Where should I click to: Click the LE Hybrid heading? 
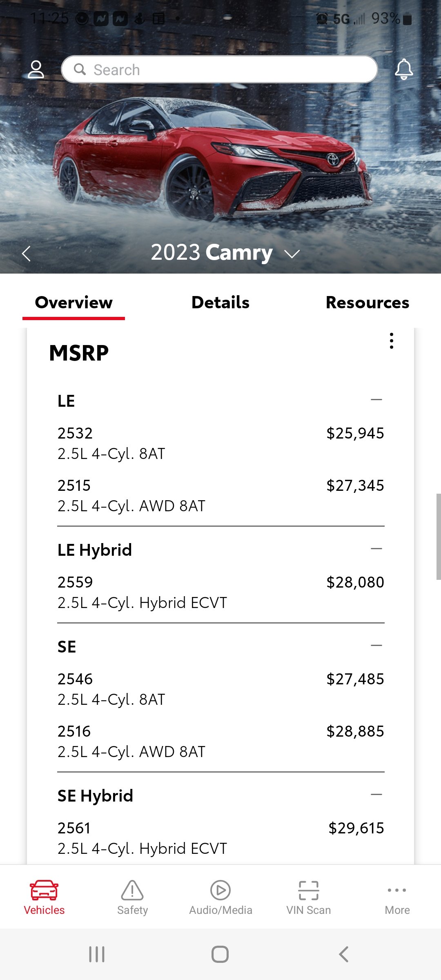pos(95,550)
